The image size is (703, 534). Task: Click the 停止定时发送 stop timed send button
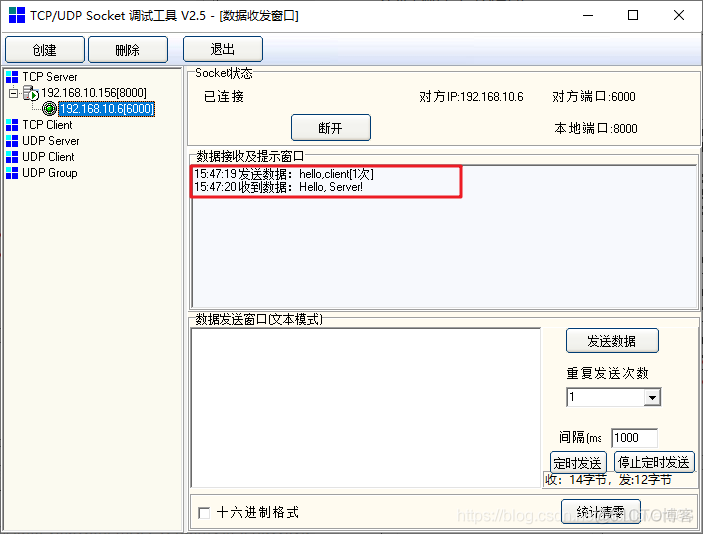(654, 462)
